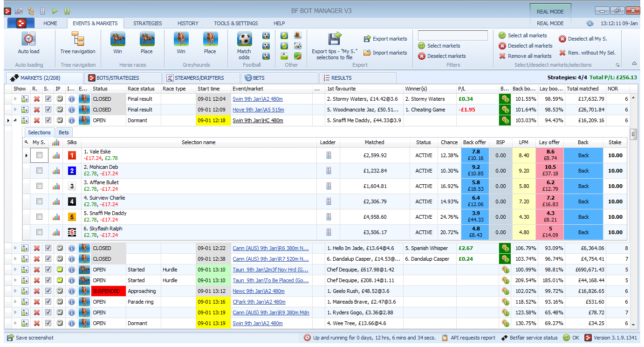Open Select/deselect markets group dialog launcher
This screenshot has width=644, height=347.
coord(618,65)
